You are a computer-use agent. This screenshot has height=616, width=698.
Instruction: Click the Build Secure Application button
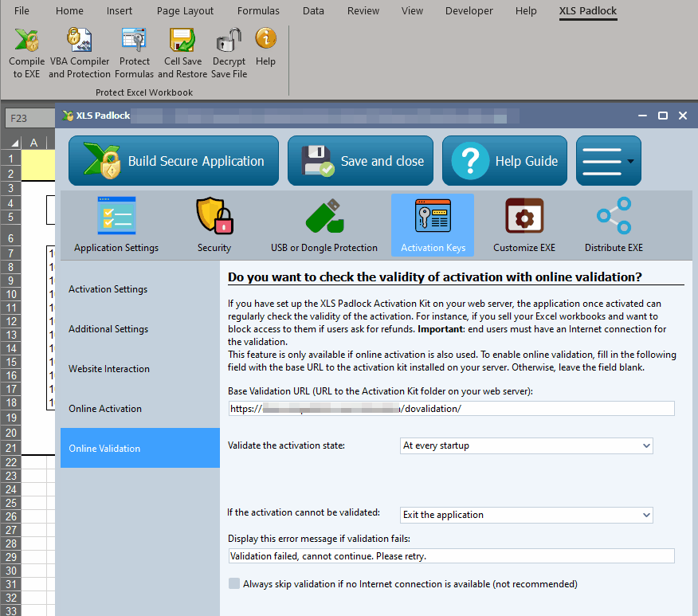[x=174, y=161]
